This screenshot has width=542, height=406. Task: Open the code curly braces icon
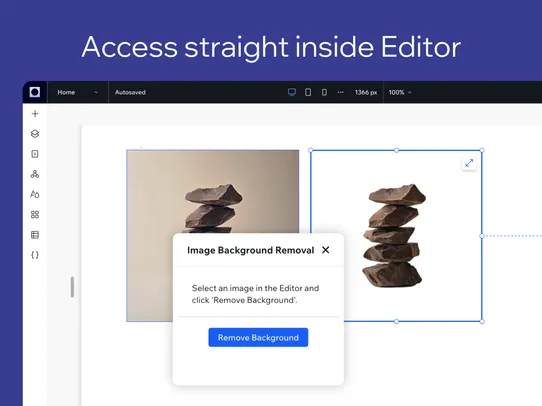(35, 255)
